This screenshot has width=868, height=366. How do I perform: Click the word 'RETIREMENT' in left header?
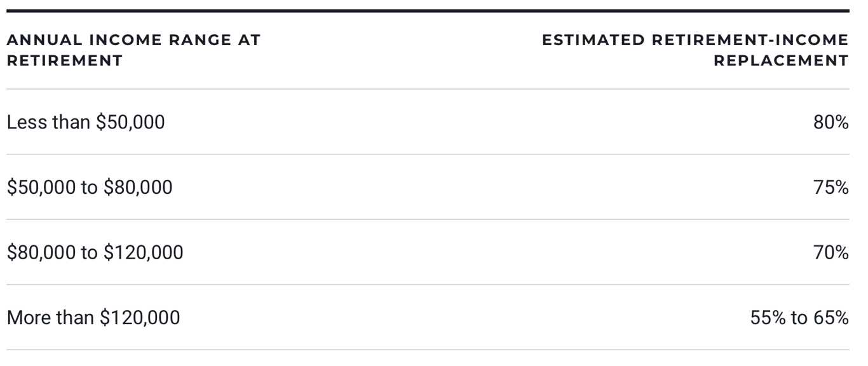pyautogui.click(x=64, y=61)
